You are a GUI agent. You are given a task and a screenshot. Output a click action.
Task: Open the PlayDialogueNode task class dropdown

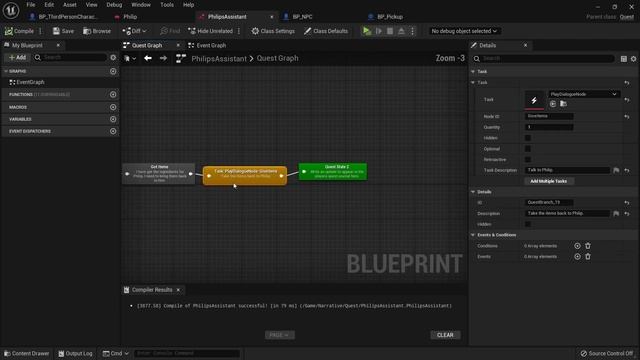pos(584,94)
